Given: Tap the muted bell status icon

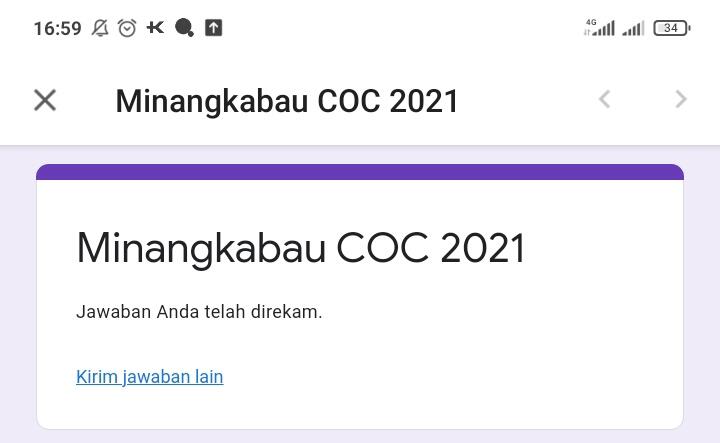Looking at the screenshot, I should pyautogui.click(x=100, y=28).
